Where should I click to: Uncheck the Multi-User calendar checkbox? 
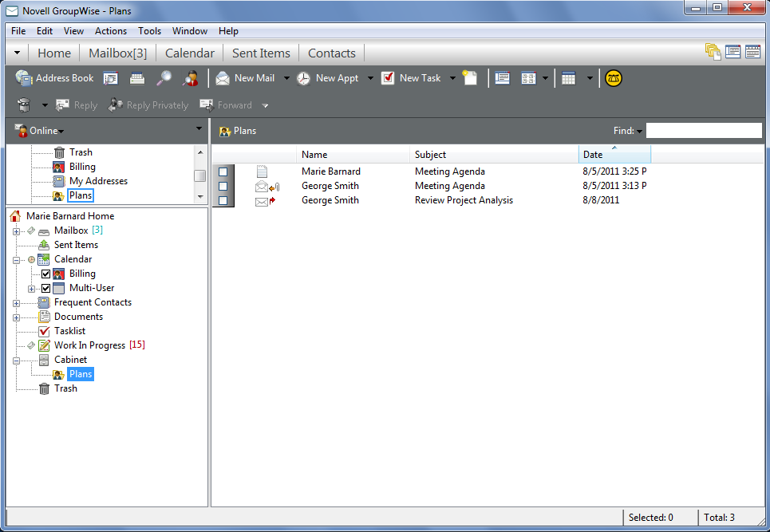[45, 288]
